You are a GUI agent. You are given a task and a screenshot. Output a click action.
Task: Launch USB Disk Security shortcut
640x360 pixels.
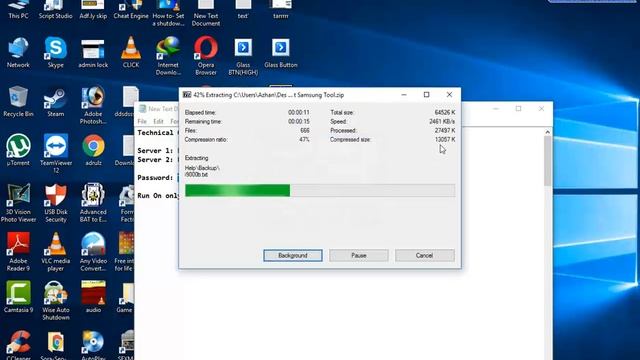click(x=56, y=203)
